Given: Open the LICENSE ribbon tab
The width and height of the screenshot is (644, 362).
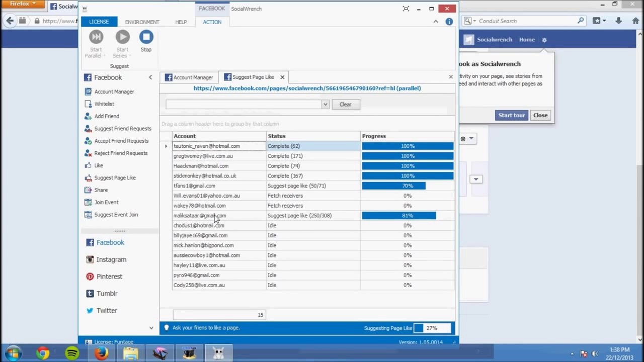Looking at the screenshot, I should click(x=99, y=22).
